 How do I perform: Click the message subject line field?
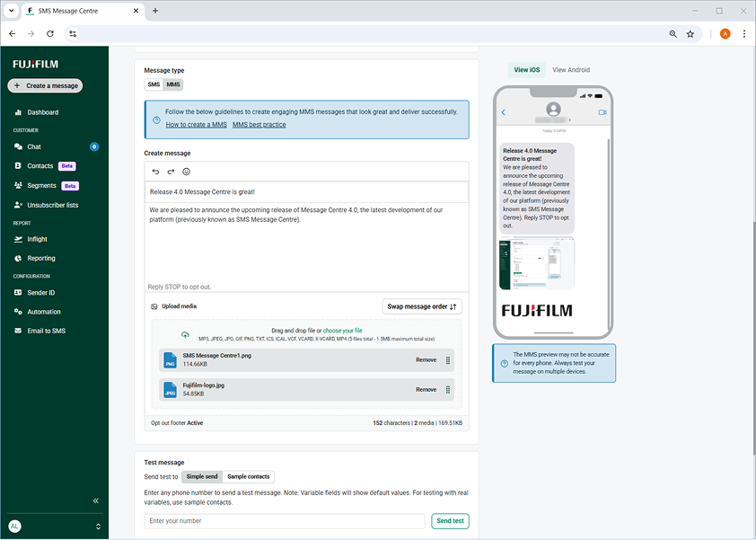(x=307, y=192)
